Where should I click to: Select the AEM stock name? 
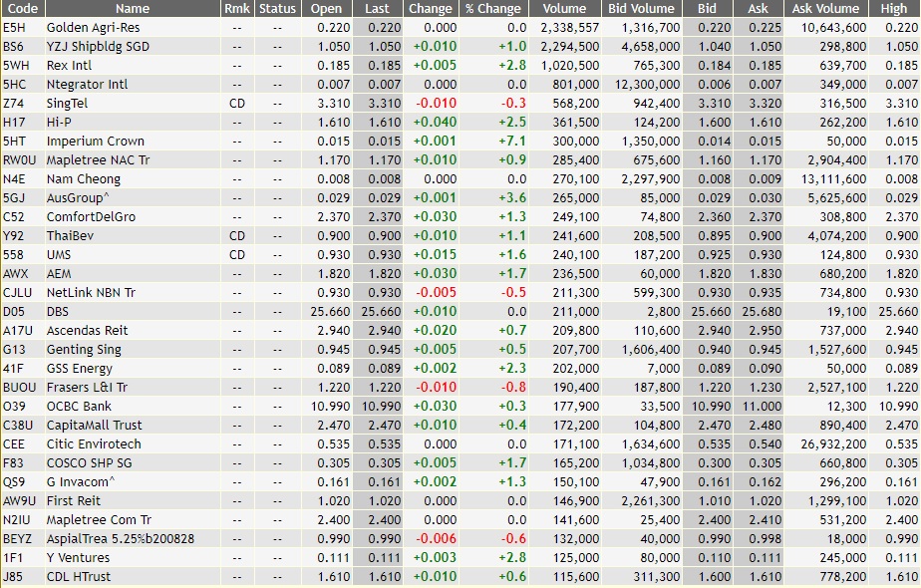click(59, 274)
